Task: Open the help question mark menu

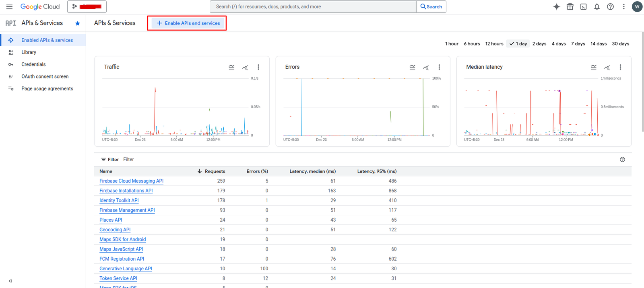Action: pos(610,7)
